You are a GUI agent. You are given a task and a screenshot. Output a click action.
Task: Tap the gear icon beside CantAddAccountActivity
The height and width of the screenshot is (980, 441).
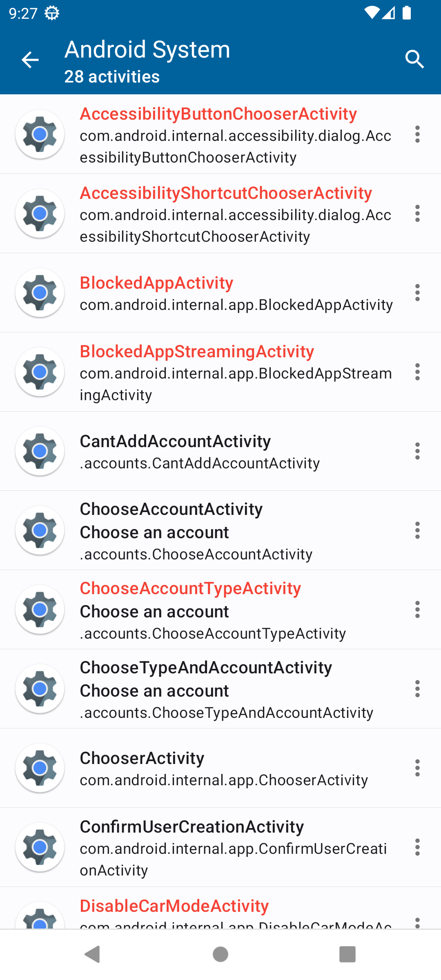click(40, 451)
